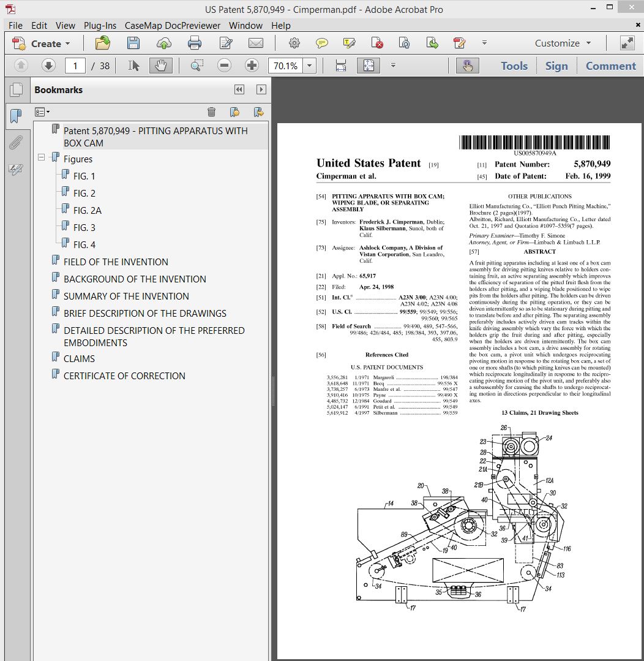
Task: Click the extract pages icon
Action: pyautogui.click(x=432, y=43)
